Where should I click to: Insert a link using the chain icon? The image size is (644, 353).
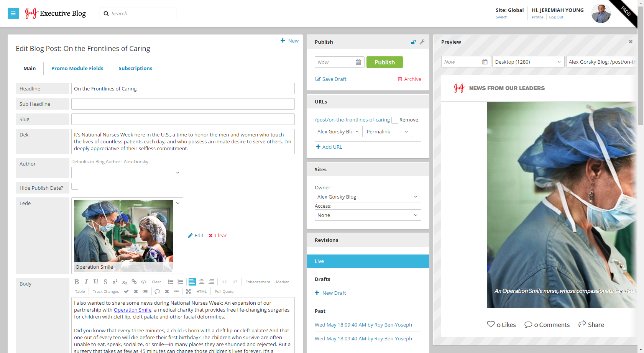click(134, 282)
